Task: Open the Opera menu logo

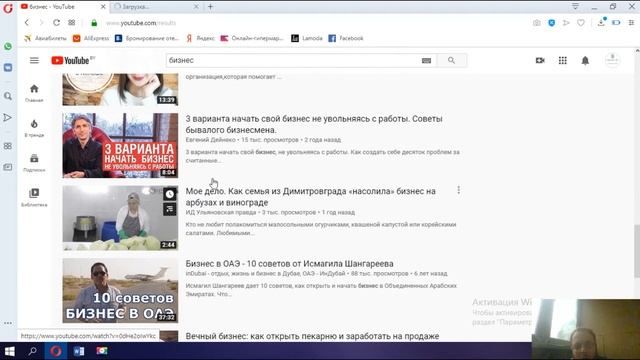Action: [x=8, y=8]
